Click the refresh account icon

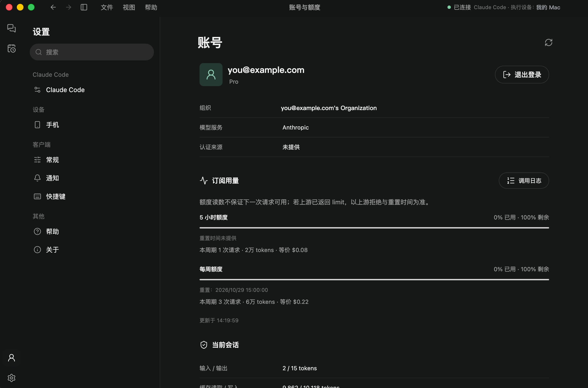548,42
